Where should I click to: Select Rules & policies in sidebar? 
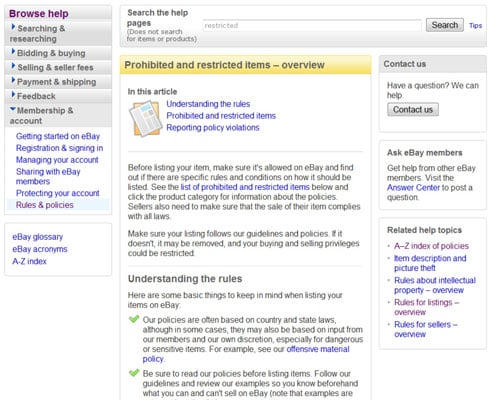pos(45,205)
